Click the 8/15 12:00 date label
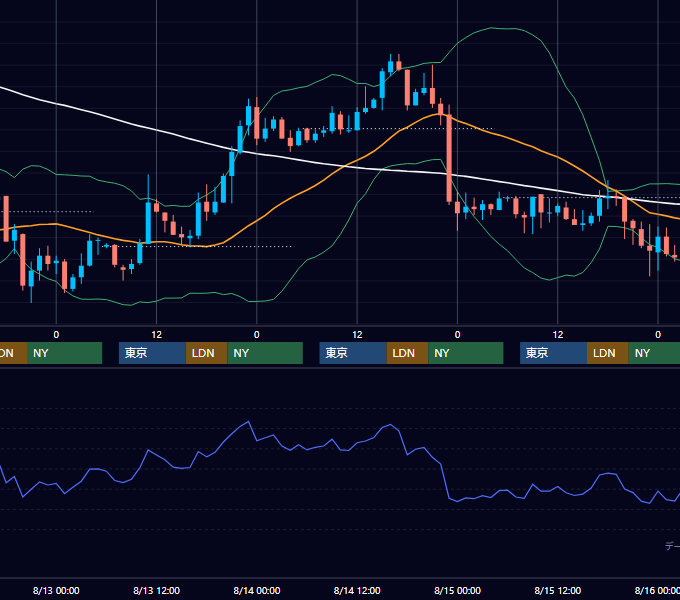 558,590
